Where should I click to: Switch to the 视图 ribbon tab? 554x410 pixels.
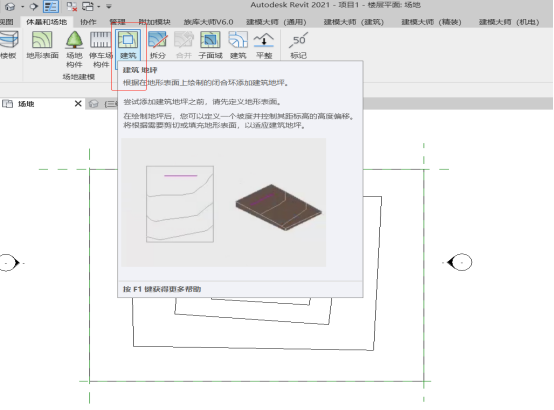click(x=6, y=22)
